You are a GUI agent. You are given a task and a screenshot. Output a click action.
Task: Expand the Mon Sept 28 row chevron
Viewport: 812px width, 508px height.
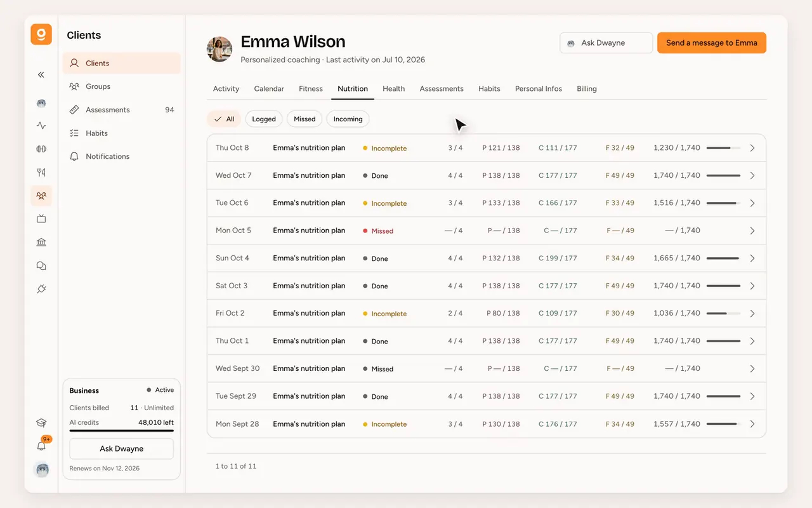(752, 424)
